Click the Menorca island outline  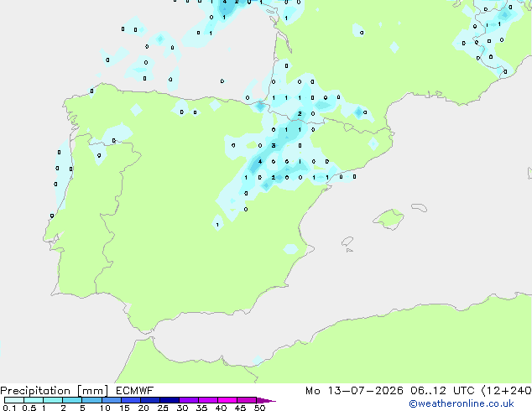pos(420,207)
